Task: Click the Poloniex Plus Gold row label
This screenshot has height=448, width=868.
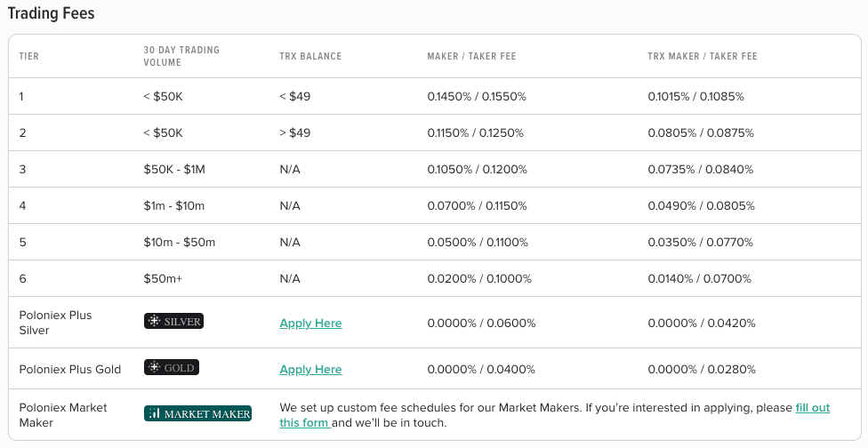Action: click(69, 370)
